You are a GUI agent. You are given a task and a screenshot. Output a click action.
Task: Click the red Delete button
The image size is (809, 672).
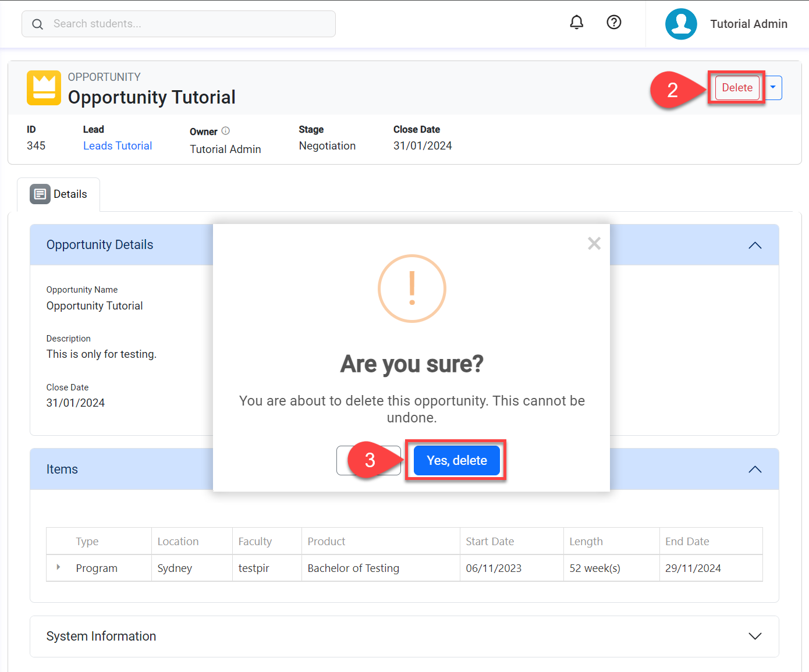pyautogui.click(x=737, y=88)
